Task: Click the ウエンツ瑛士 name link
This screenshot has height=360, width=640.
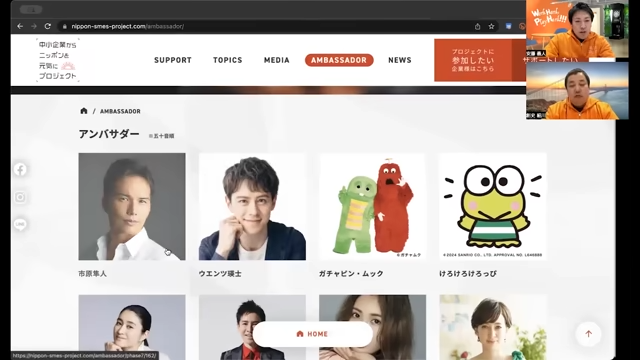Action: pyautogui.click(x=220, y=273)
